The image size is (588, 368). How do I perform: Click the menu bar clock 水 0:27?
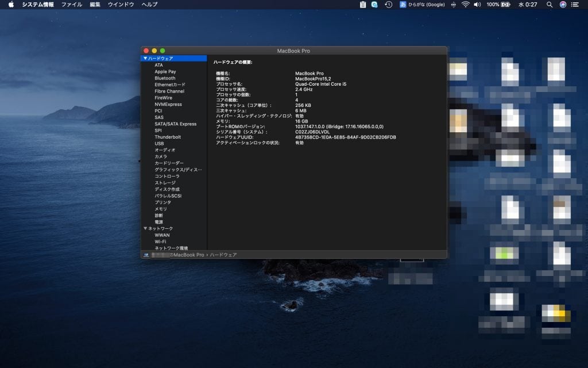528,5
